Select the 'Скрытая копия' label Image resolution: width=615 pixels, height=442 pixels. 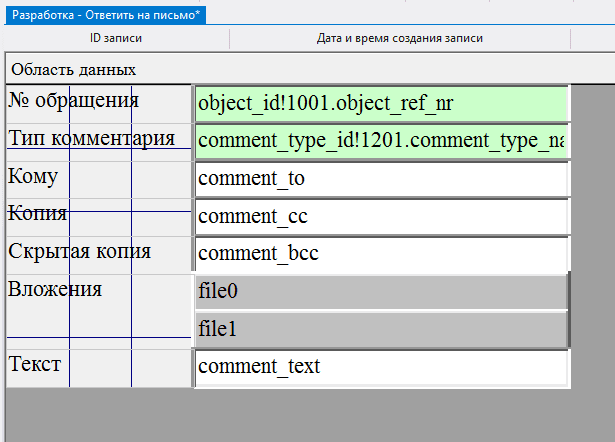pyautogui.click(x=79, y=250)
